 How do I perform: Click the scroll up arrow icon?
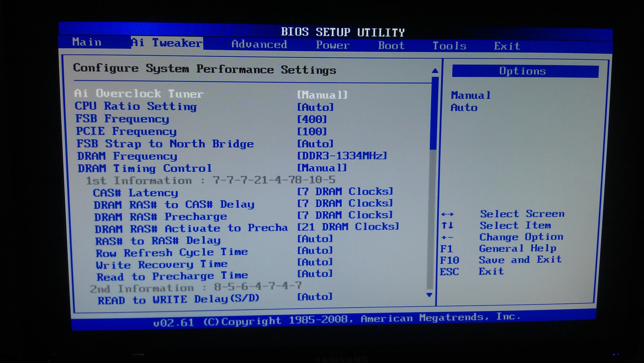pos(435,71)
